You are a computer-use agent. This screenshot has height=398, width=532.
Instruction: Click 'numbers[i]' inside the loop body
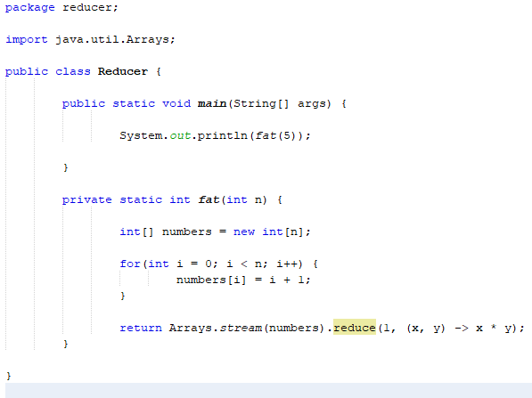(211, 280)
